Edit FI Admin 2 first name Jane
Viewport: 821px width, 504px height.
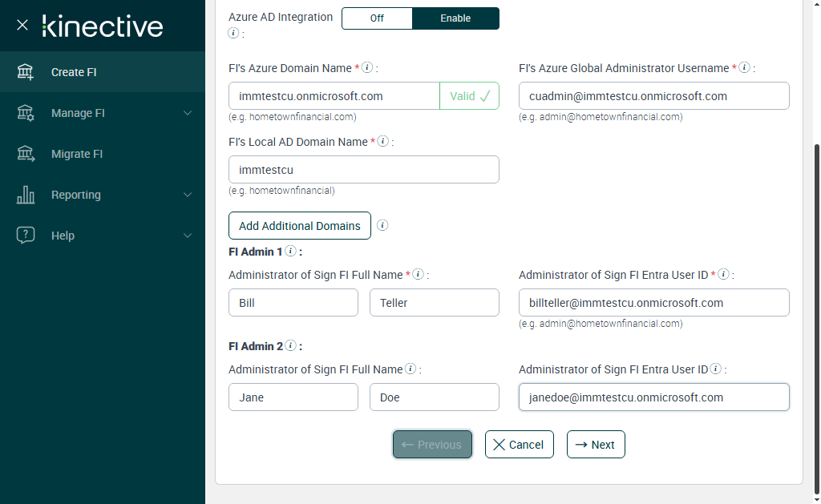coord(293,397)
